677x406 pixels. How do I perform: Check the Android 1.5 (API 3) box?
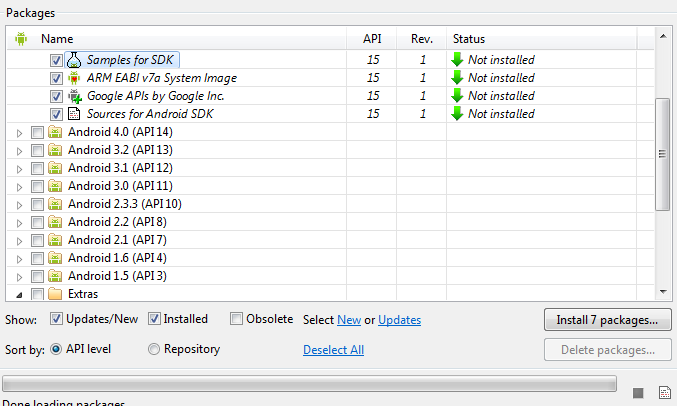point(38,276)
